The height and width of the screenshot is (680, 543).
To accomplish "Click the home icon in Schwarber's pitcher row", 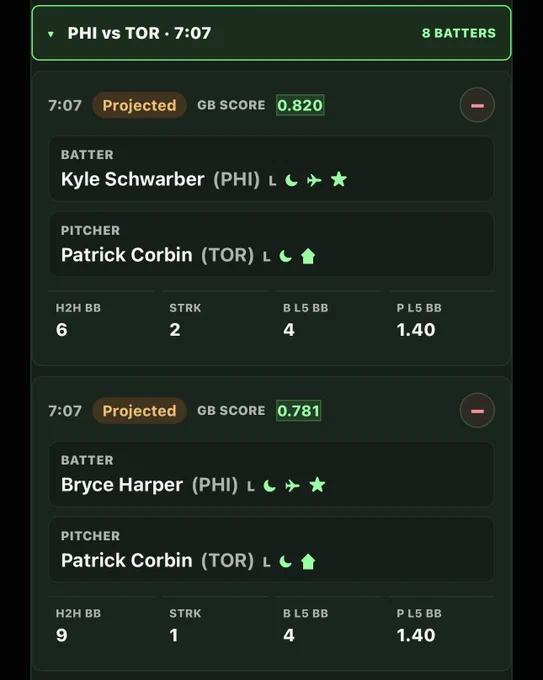I will point(308,256).
